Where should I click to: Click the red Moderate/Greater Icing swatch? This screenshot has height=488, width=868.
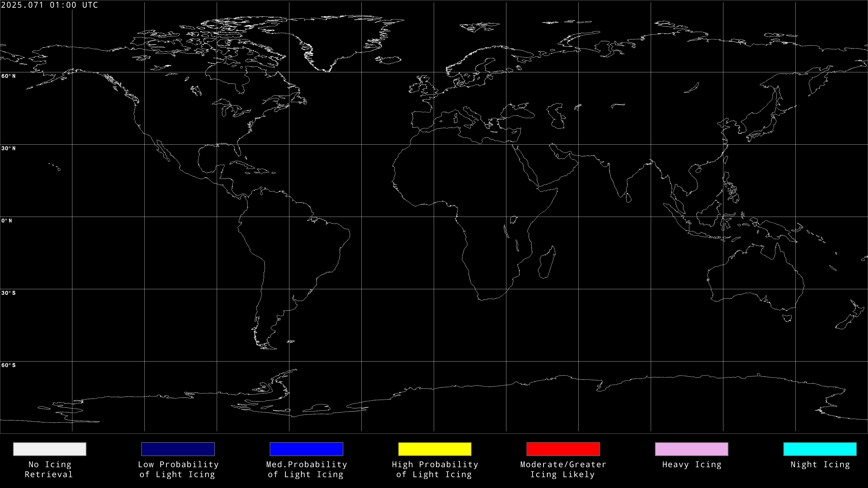[563, 449]
